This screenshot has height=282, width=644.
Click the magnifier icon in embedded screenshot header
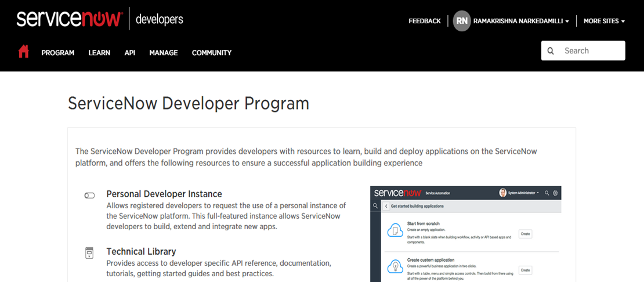point(547,193)
